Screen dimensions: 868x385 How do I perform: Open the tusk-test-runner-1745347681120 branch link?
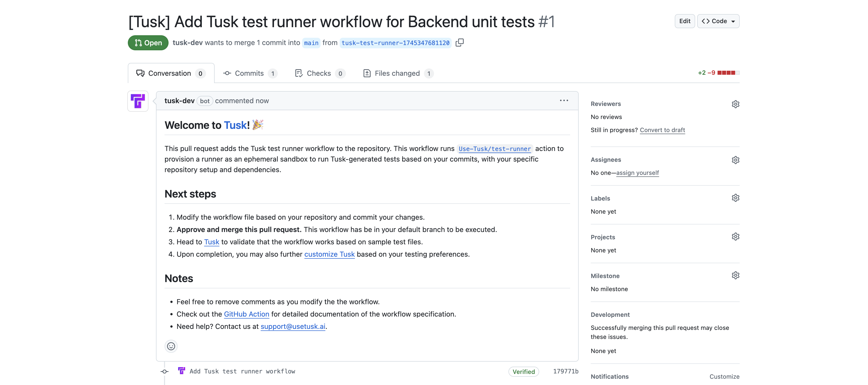tap(395, 43)
